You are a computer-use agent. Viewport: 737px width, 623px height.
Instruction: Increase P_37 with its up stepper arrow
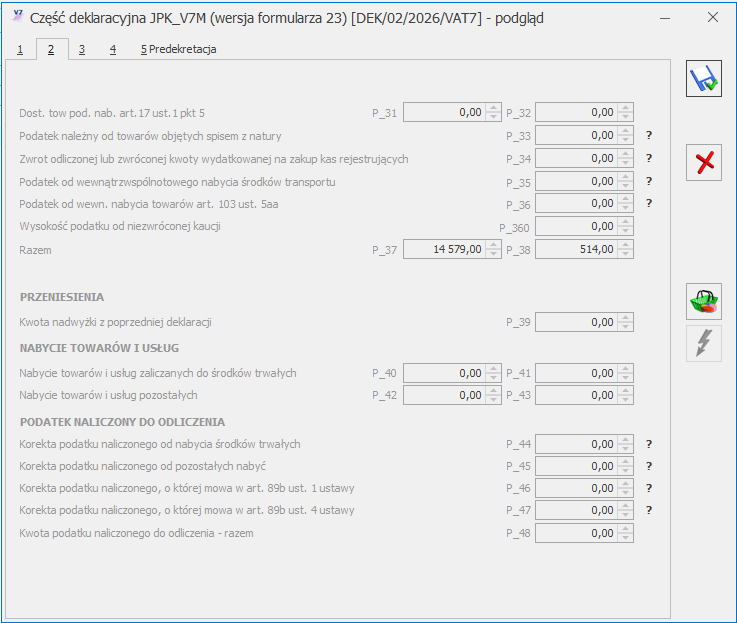point(494,245)
